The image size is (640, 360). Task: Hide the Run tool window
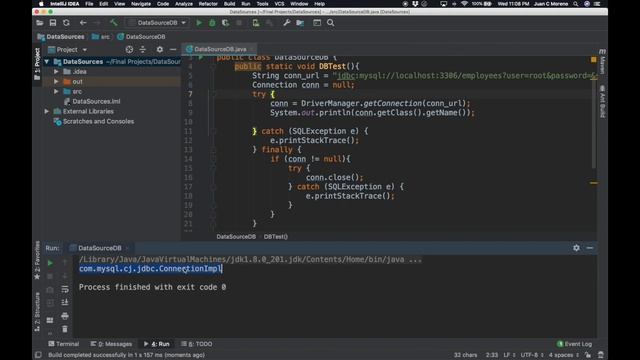coord(590,248)
